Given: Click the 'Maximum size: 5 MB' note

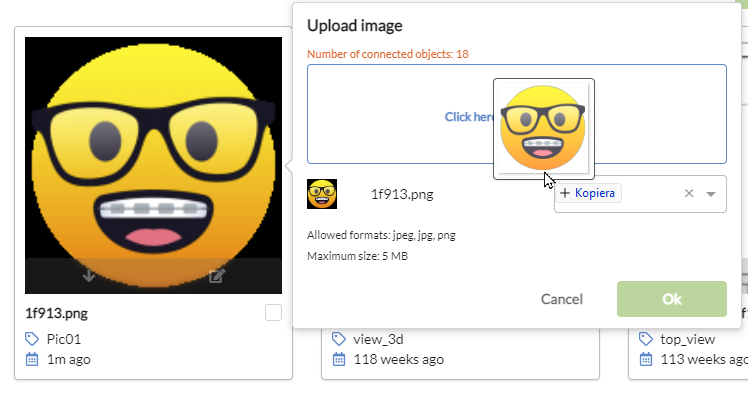Looking at the screenshot, I should [x=357, y=256].
